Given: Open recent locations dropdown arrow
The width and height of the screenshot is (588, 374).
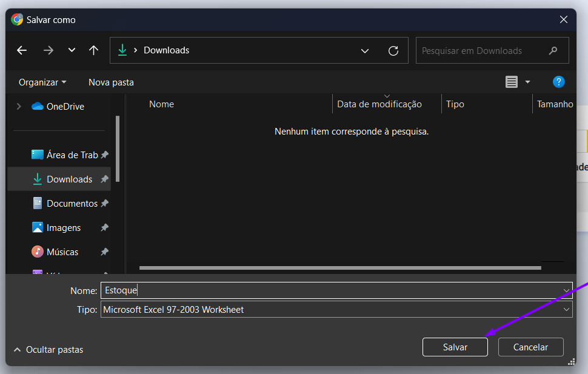Looking at the screenshot, I should tap(72, 50).
